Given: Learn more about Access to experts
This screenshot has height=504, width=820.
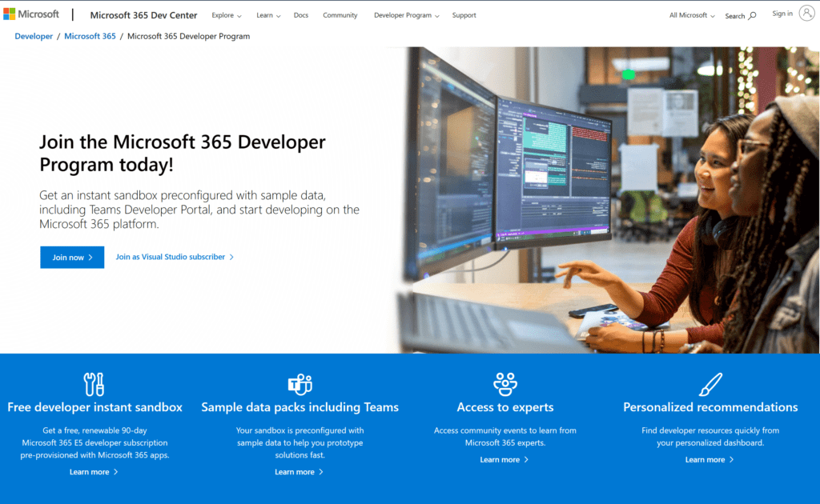Looking at the screenshot, I should tap(504, 460).
